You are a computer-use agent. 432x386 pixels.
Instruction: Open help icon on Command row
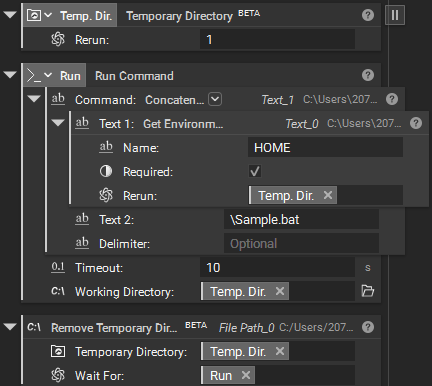click(392, 99)
